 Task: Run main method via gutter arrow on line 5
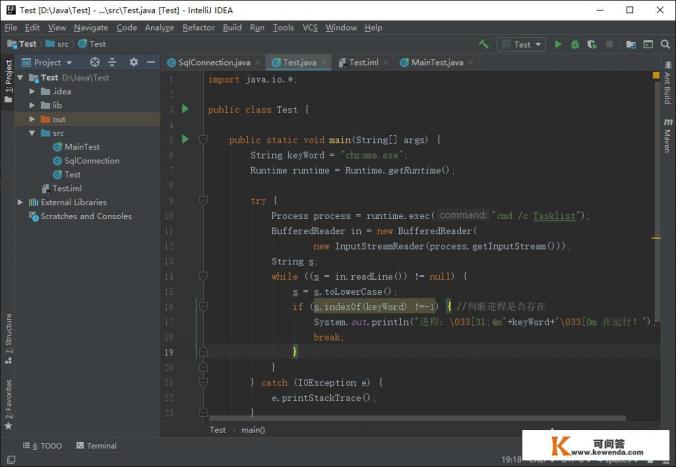coord(185,139)
